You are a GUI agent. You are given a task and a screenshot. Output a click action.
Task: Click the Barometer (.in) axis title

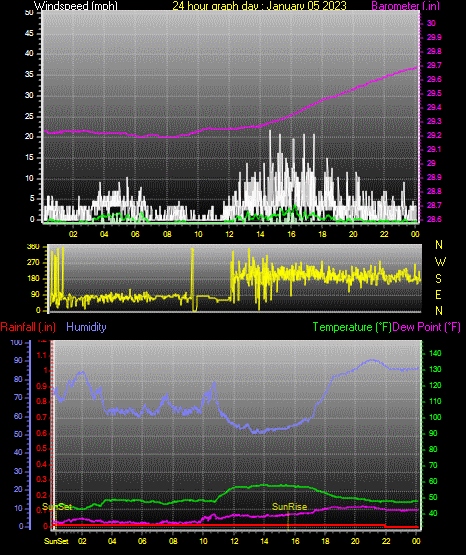[405, 6]
